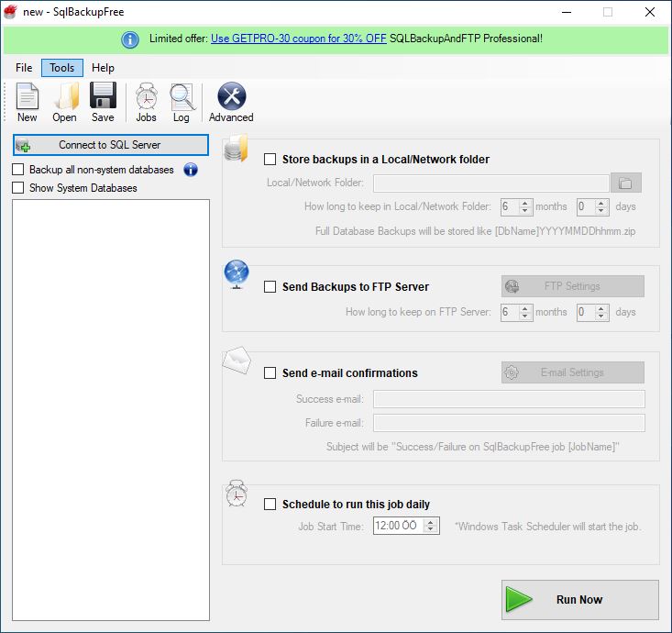Click the Success e-mail field
This screenshot has height=633, width=672.
[509, 399]
